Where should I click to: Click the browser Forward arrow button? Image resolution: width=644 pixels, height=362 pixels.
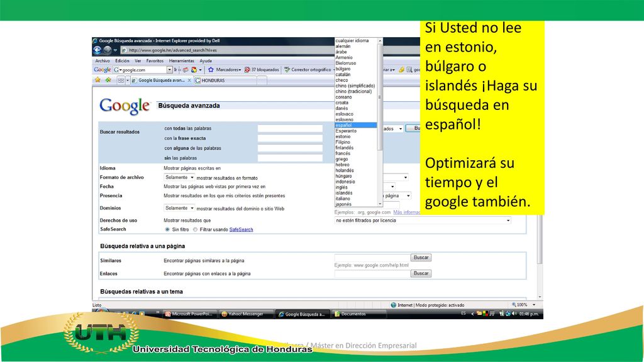[x=107, y=50]
